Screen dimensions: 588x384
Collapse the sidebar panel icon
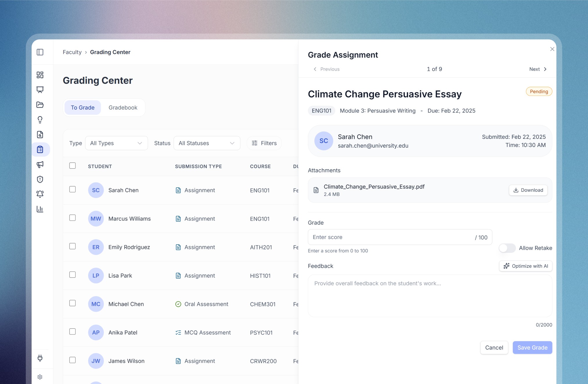coord(40,52)
